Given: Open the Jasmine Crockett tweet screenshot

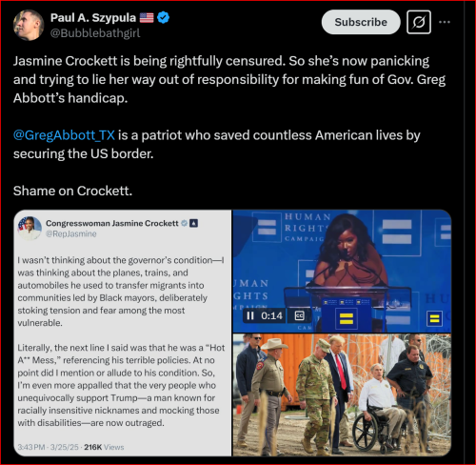Looking at the screenshot, I should [123, 333].
